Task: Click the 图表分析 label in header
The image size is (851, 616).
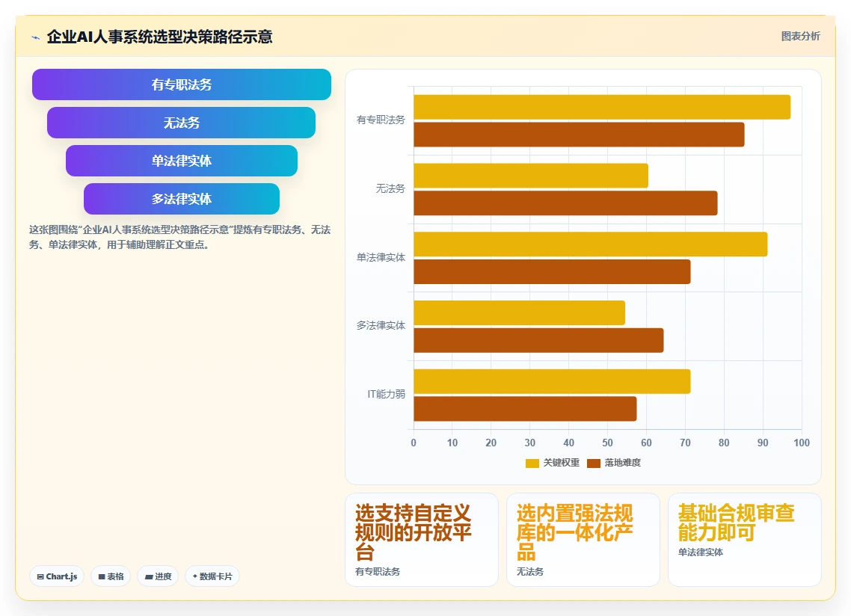Action: pos(801,37)
